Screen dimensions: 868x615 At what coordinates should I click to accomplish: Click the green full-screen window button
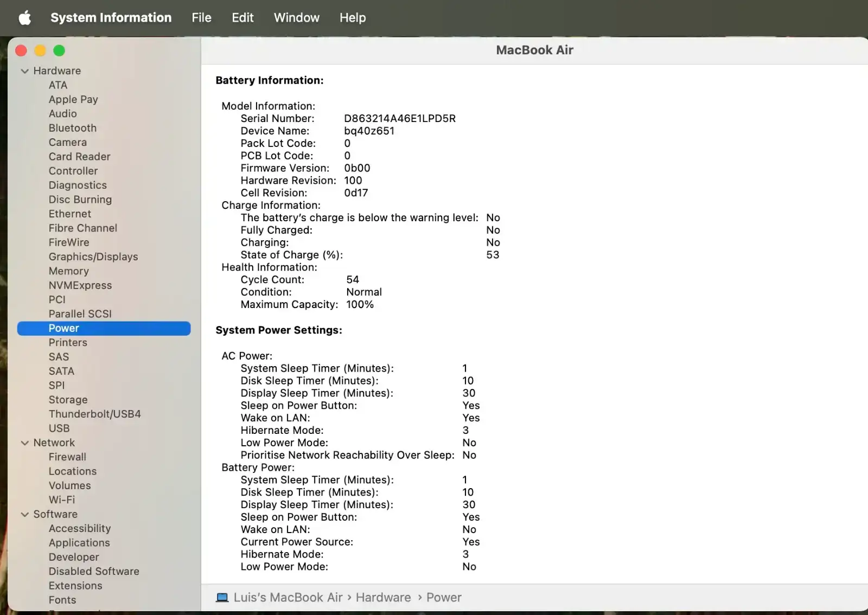pos(59,50)
